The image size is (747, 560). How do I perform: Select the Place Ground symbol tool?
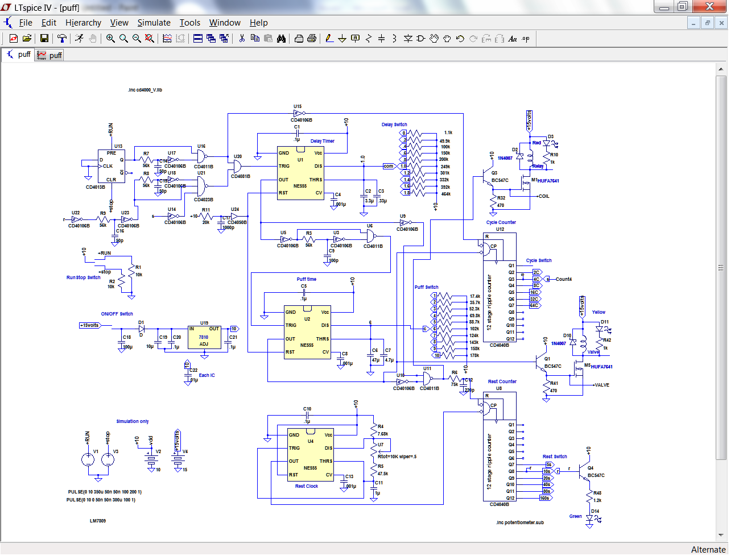[342, 39]
